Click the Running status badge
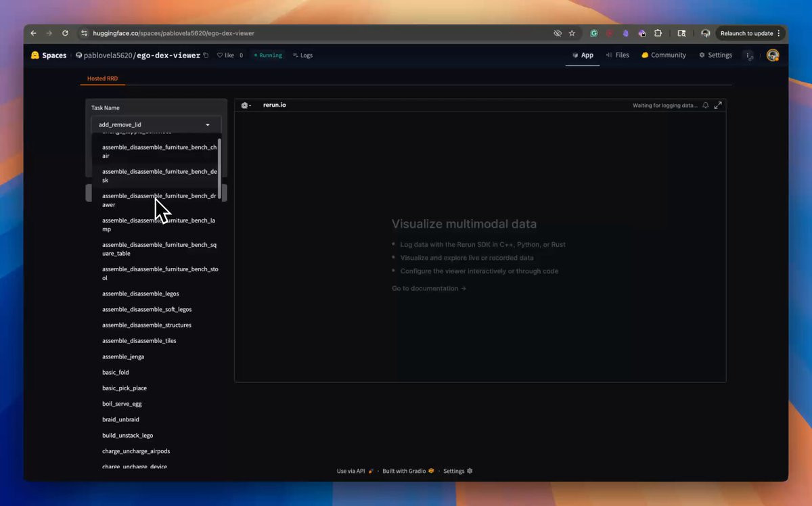This screenshot has height=506, width=812. point(269,55)
